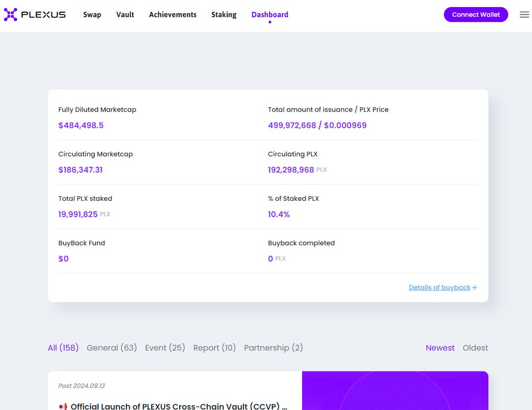Click the megaphone icon in the post title
Image resolution: width=532 pixels, height=410 pixels.
pyautogui.click(x=63, y=406)
